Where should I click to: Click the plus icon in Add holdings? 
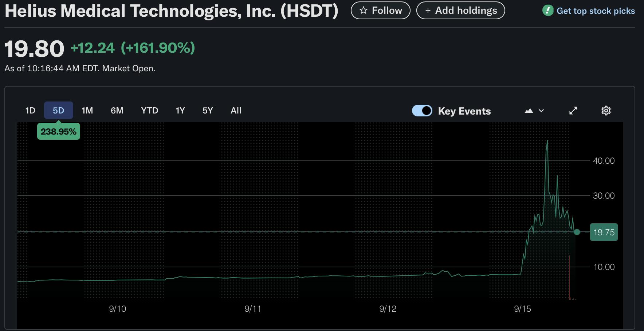click(428, 11)
